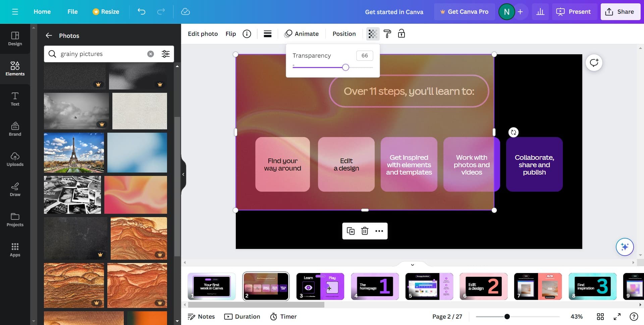Open the photo Info icon
644x325 pixels.
247,34
